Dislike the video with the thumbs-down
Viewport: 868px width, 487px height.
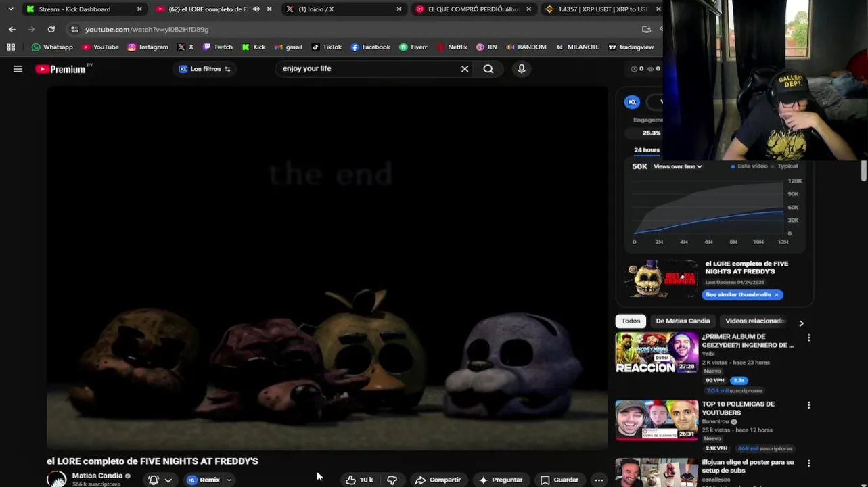click(392, 480)
